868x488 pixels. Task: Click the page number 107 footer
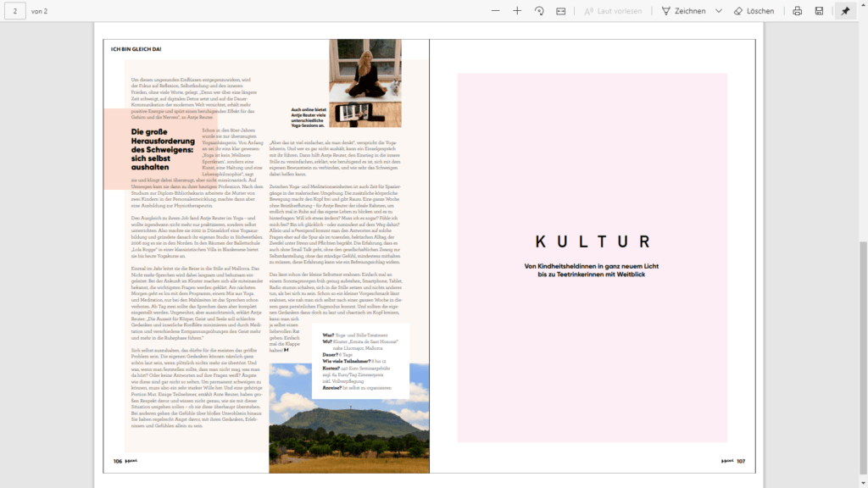click(x=740, y=462)
